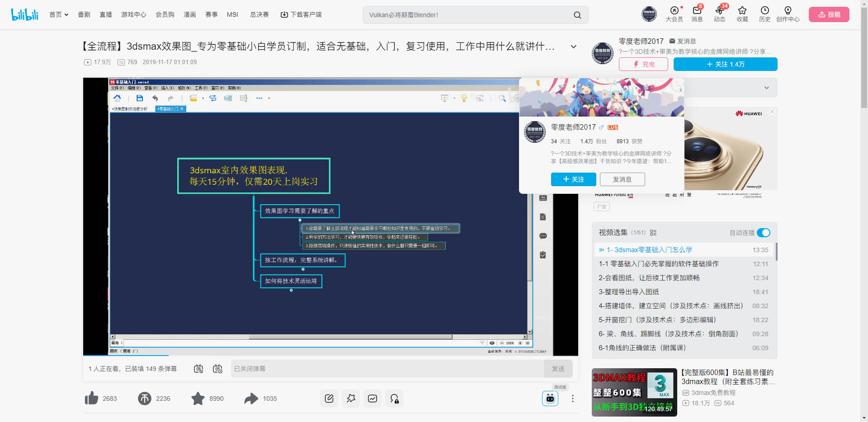
Task: Click the danmaku input field
Action: pyautogui.click(x=387, y=369)
